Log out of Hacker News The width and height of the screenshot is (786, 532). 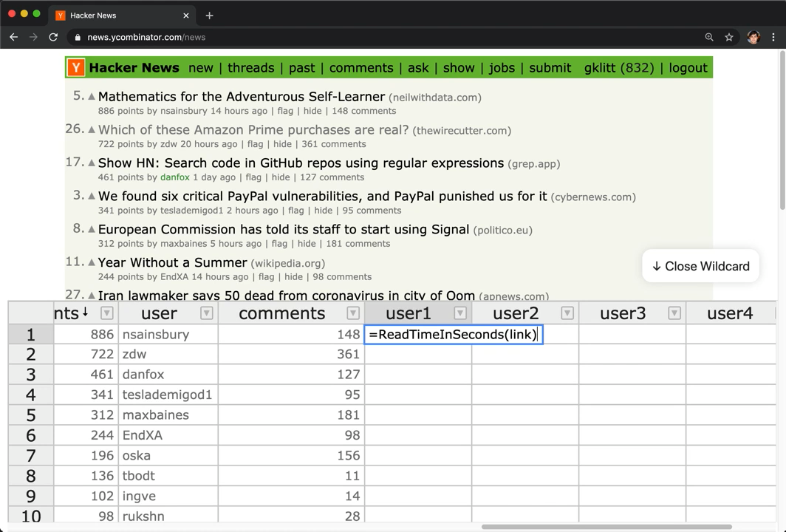(688, 68)
